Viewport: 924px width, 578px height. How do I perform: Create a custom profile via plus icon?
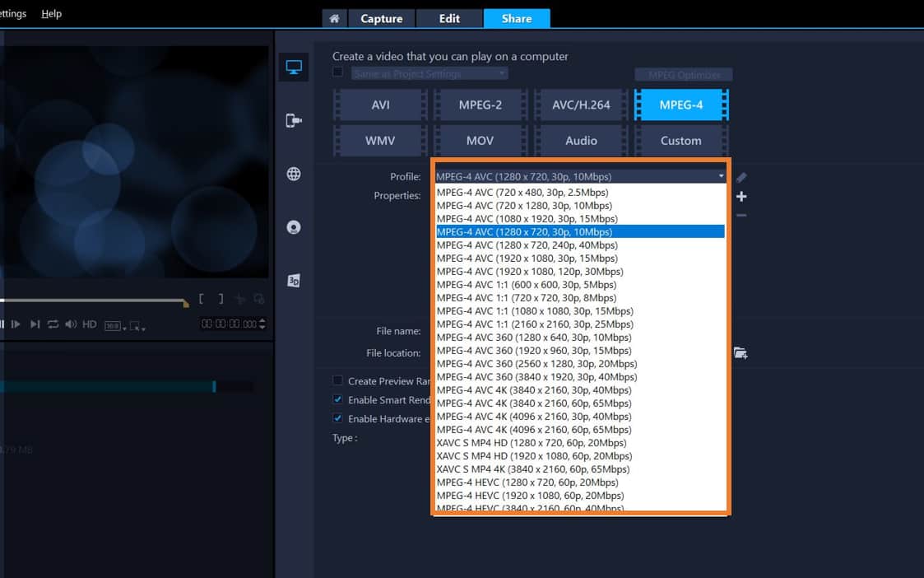(741, 196)
